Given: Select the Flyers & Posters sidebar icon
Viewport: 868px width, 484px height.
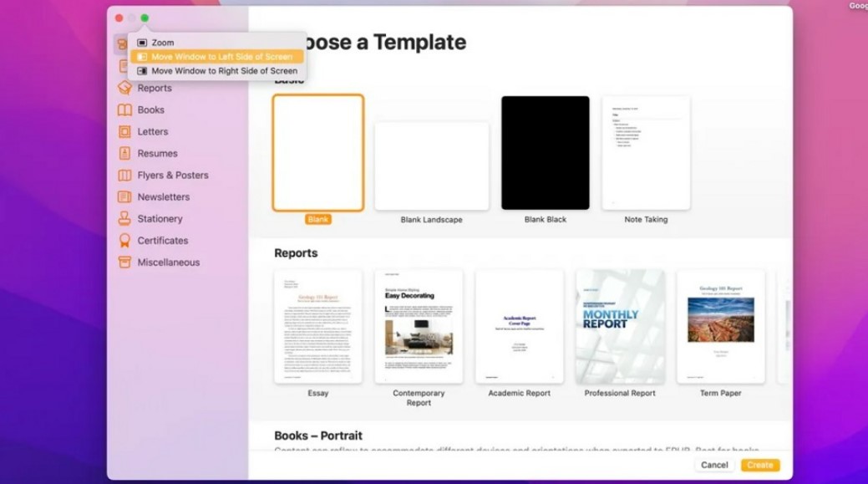Looking at the screenshot, I should [x=124, y=175].
